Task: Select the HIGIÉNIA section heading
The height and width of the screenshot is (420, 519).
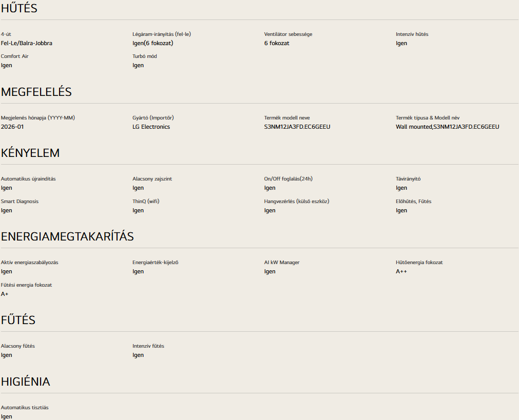Action: [25, 382]
